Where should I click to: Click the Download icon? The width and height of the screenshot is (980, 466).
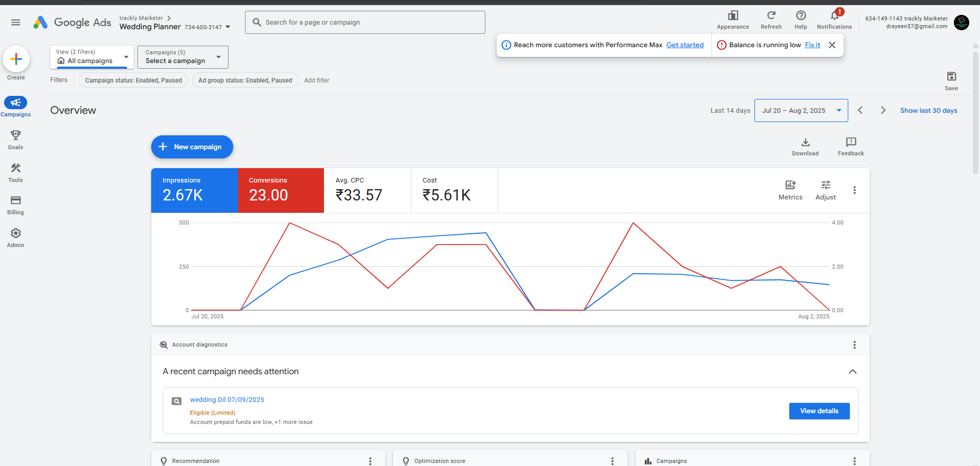(x=805, y=143)
